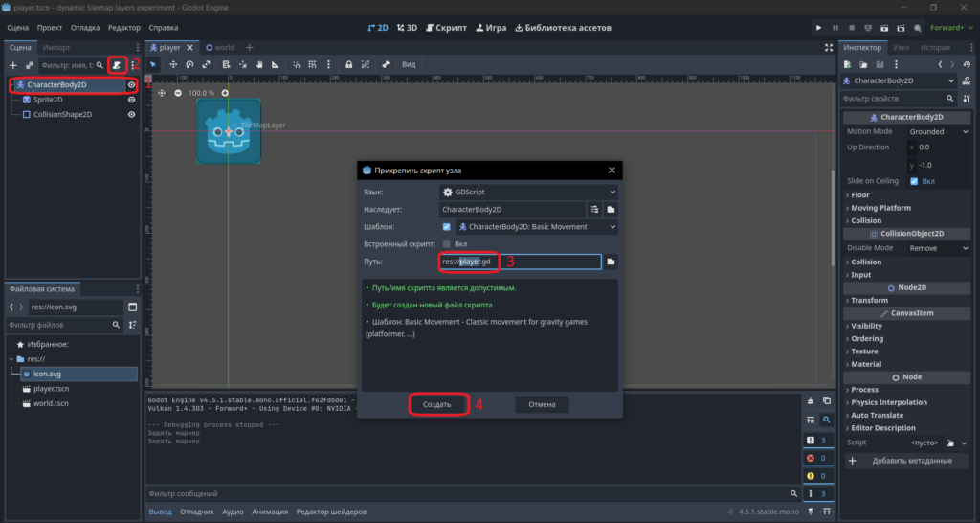Click the Создать button in script dialog
The width and height of the screenshot is (980, 523).
tap(436, 405)
